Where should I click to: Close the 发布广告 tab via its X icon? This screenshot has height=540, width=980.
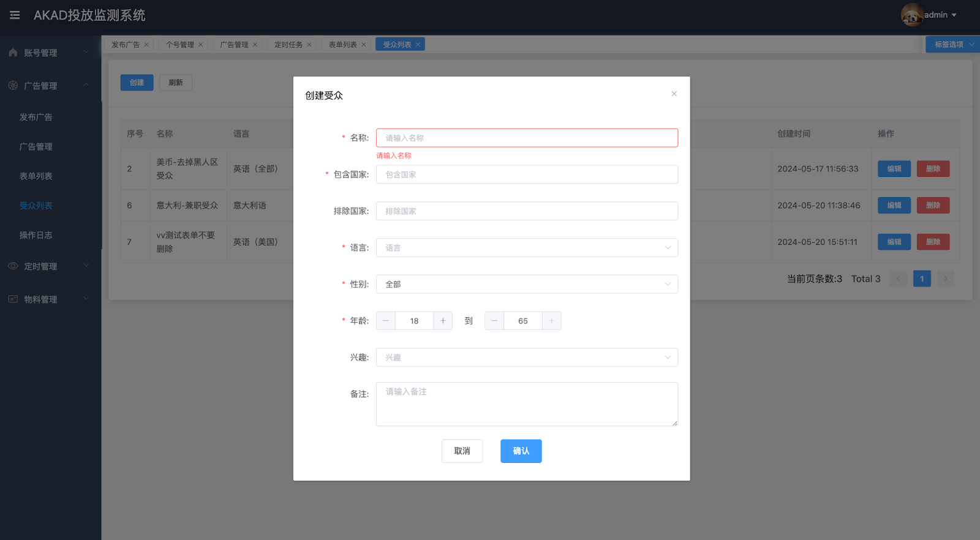point(146,45)
